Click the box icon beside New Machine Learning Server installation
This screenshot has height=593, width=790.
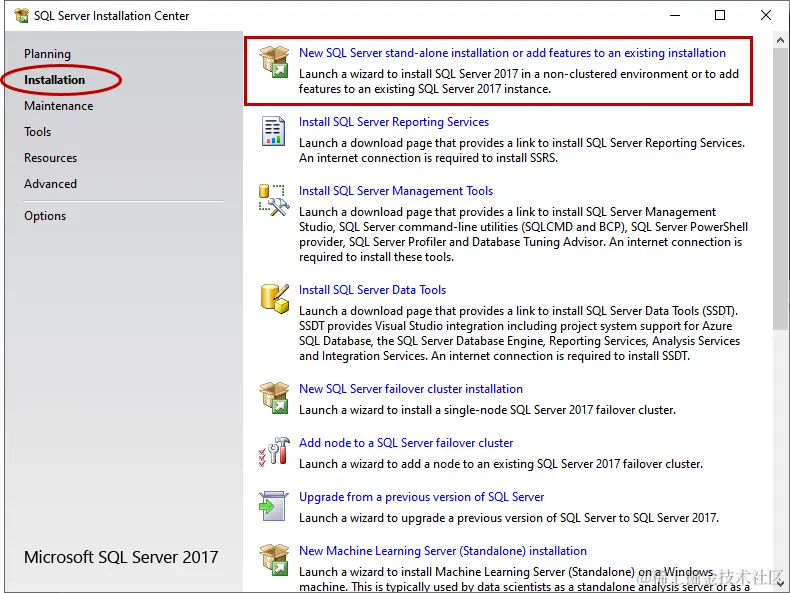tap(275, 560)
